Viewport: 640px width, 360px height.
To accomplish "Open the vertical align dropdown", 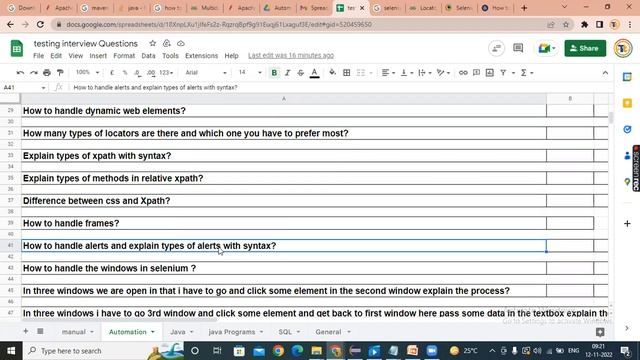I will point(407,73).
